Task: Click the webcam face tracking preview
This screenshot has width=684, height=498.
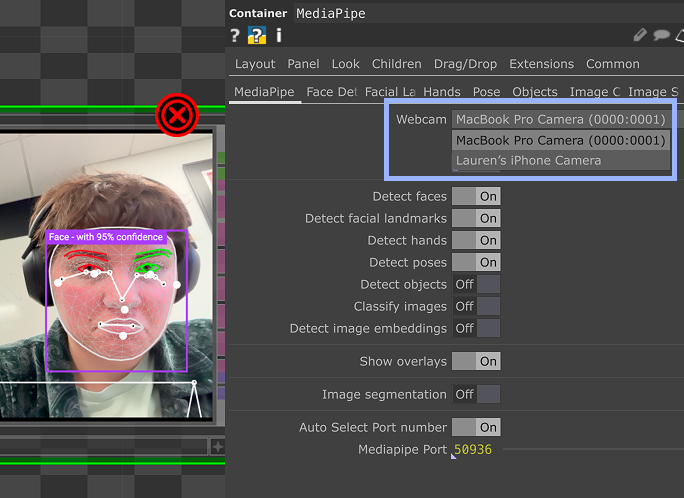Action: point(106,275)
